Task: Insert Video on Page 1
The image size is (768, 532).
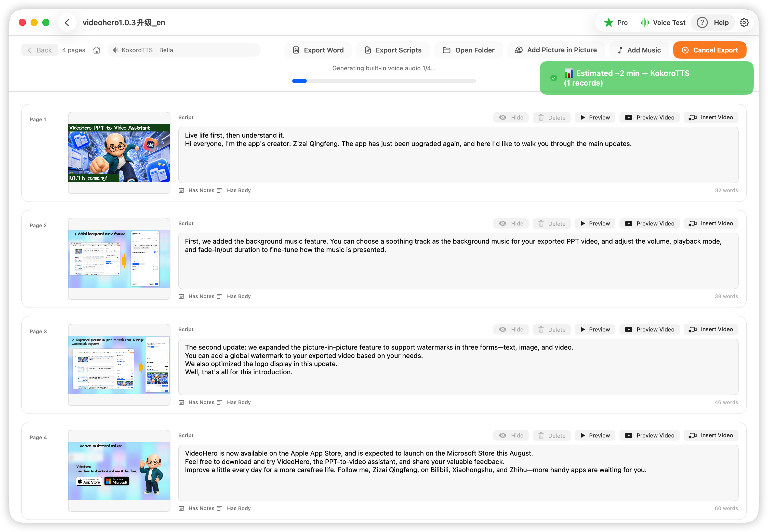Action: point(711,117)
